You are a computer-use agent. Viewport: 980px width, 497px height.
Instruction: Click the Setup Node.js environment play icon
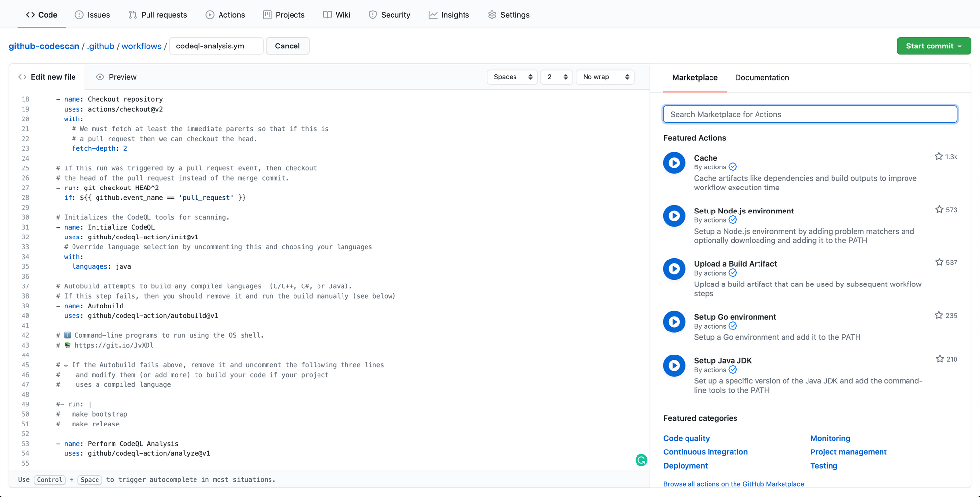pos(674,216)
